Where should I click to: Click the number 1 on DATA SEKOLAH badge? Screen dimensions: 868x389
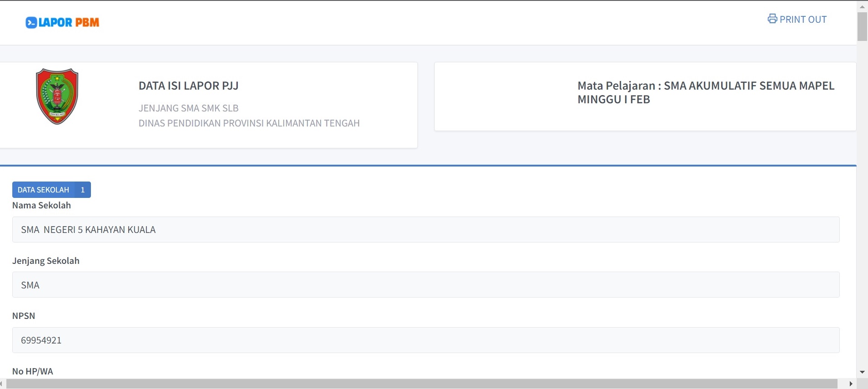pyautogui.click(x=83, y=190)
